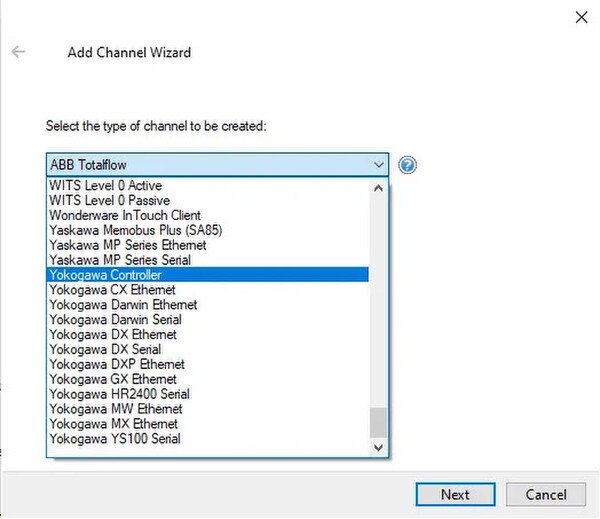The height and width of the screenshot is (519, 600).
Task: Select Yokogawa MX Ethernet
Action: click(x=208, y=424)
